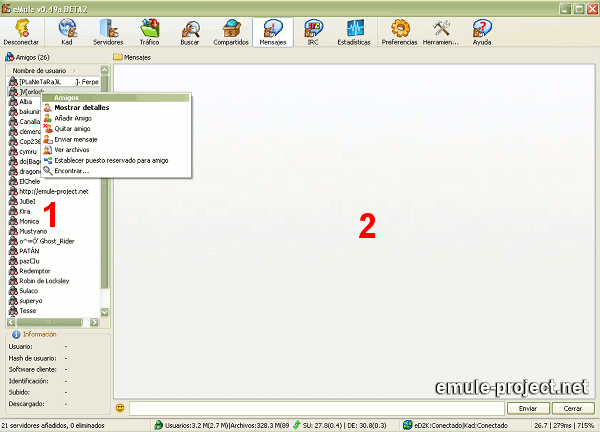Open the Compartidos shared files view
The image size is (600, 432).
[x=232, y=32]
